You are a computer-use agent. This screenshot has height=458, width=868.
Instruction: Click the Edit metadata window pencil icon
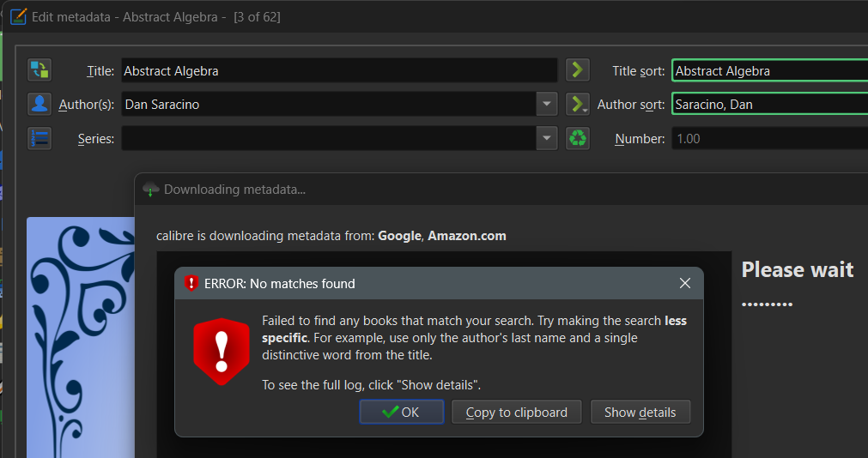coord(18,16)
